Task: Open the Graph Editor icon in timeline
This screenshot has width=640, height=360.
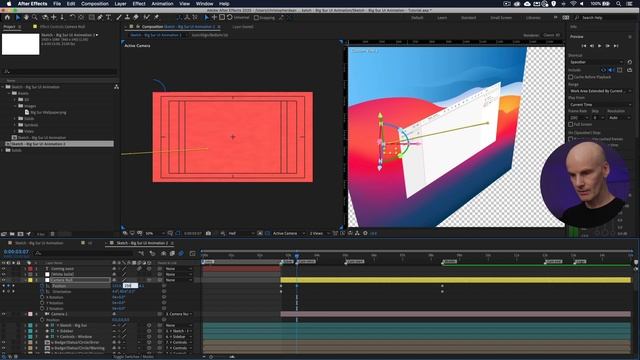Action: [192, 253]
